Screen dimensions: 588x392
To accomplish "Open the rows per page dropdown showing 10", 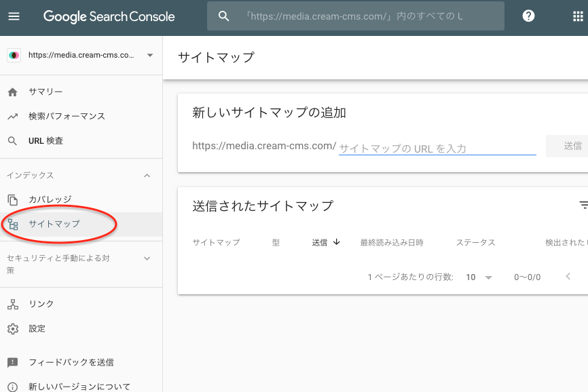I will [x=479, y=277].
